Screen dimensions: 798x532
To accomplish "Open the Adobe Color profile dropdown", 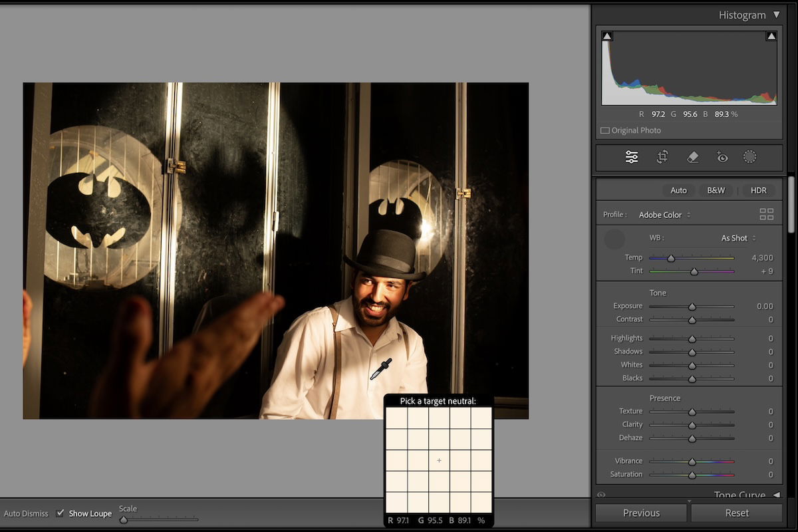I will [664, 215].
